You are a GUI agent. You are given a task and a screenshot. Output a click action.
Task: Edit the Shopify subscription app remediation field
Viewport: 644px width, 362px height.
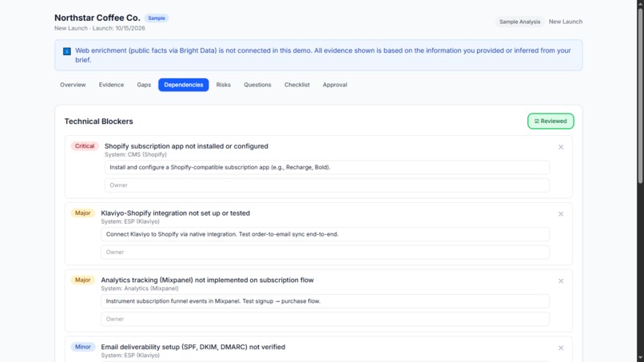327,167
